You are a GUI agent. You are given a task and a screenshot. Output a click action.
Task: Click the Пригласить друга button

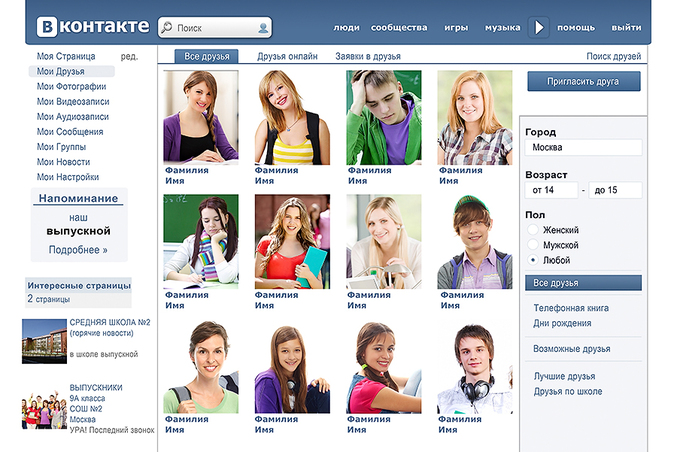[585, 81]
